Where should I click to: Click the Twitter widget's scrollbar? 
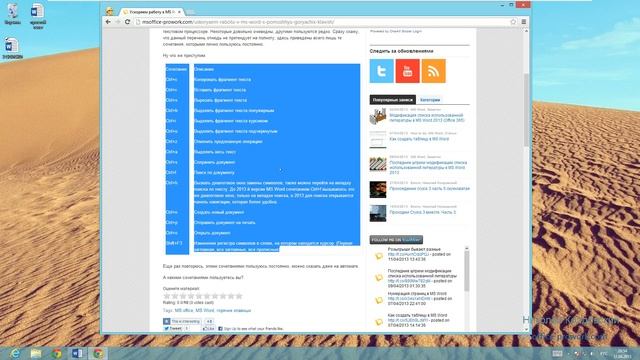click(467, 271)
